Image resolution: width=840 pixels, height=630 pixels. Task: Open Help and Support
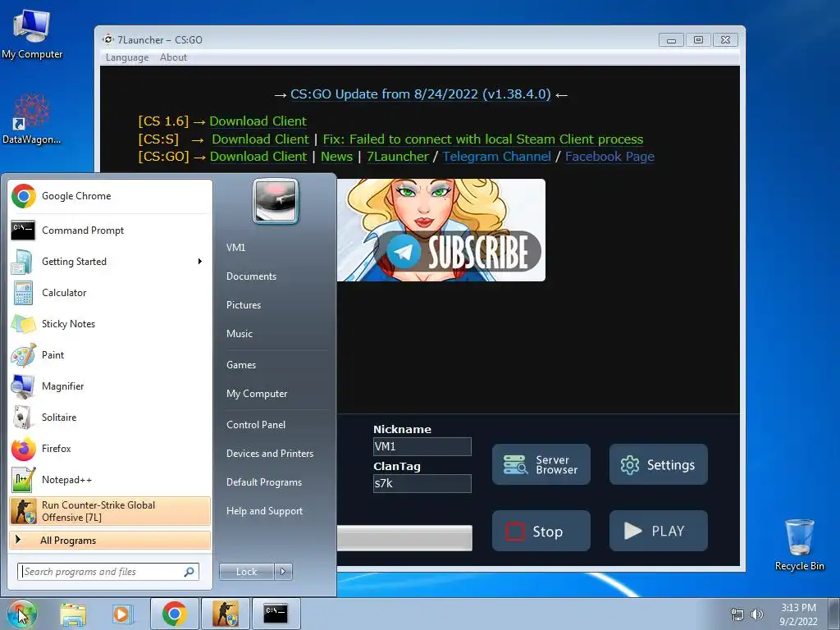[x=264, y=511]
